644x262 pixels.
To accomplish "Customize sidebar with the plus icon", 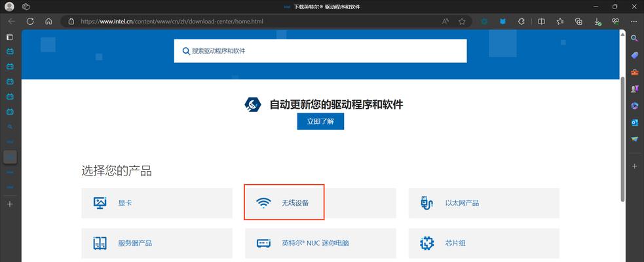I will (634, 166).
